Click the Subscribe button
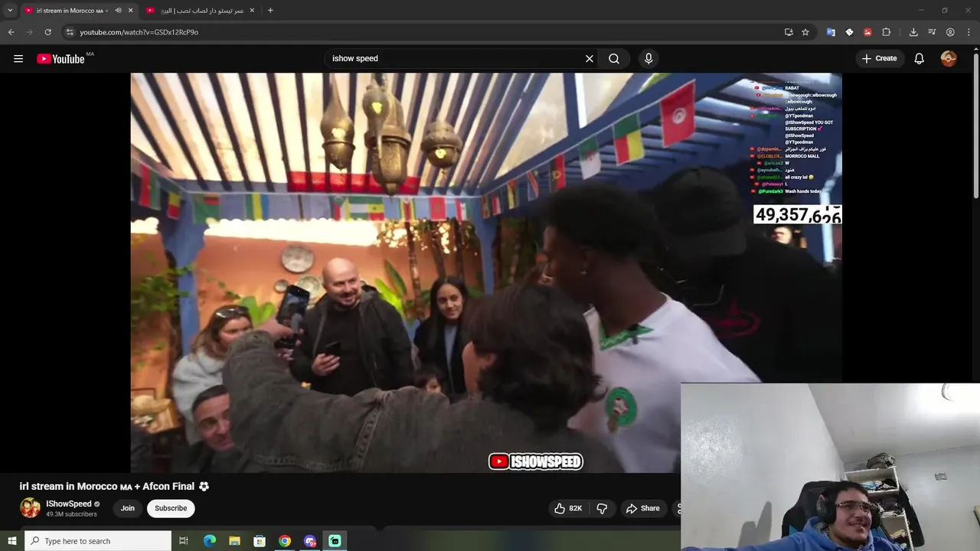The width and height of the screenshot is (980, 551). pos(171,508)
